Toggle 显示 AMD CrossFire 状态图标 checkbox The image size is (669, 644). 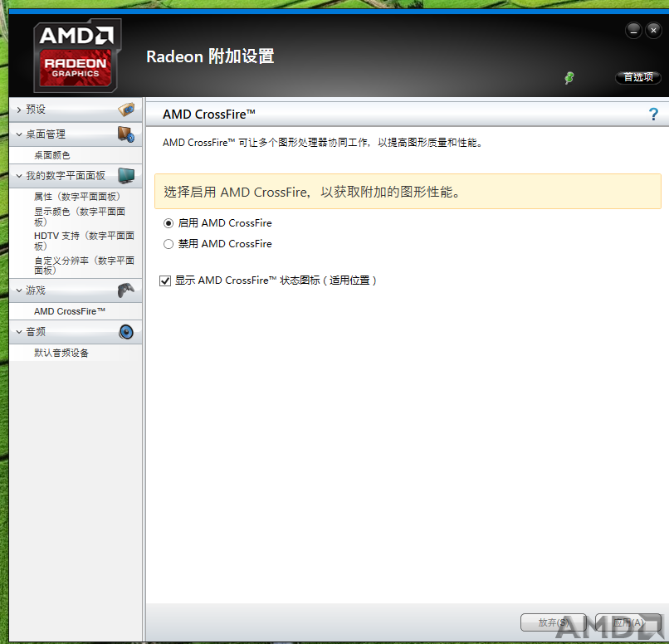tap(165, 281)
